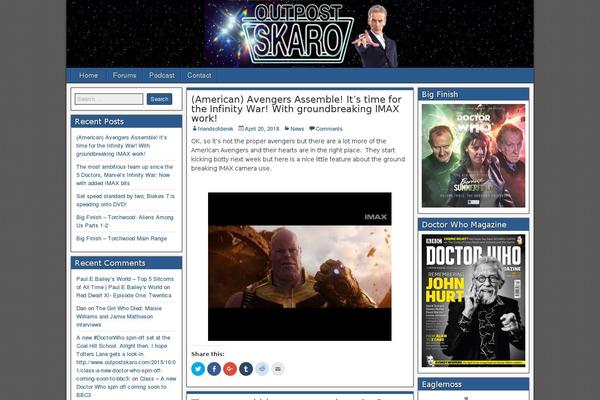This screenshot has height=400, width=600.
Task: Share the post by email icon
Action: 278,369
